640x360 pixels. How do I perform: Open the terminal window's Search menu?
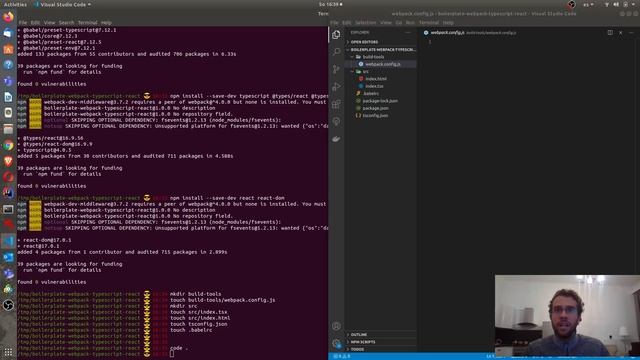tap(66, 23)
